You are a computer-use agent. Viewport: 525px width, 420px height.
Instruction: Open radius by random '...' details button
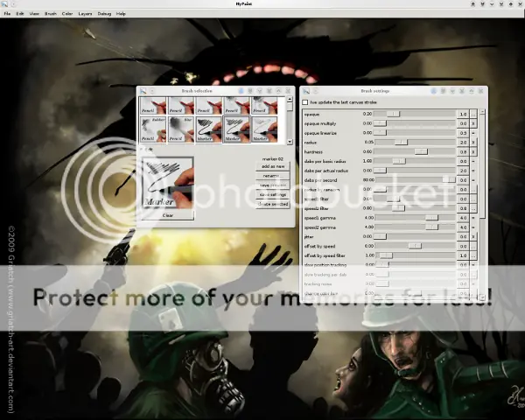pos(473,190)
